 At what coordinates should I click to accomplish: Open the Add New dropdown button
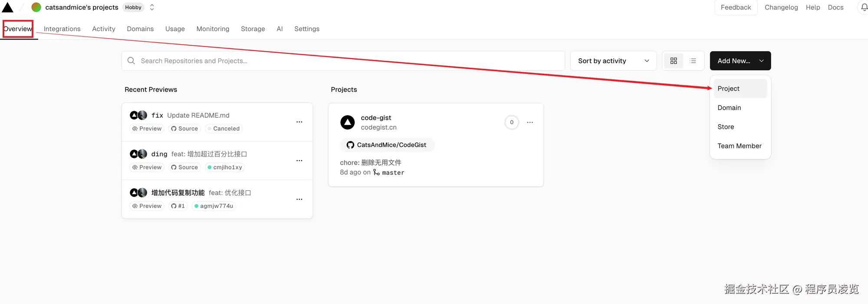(x=740, y=61)
